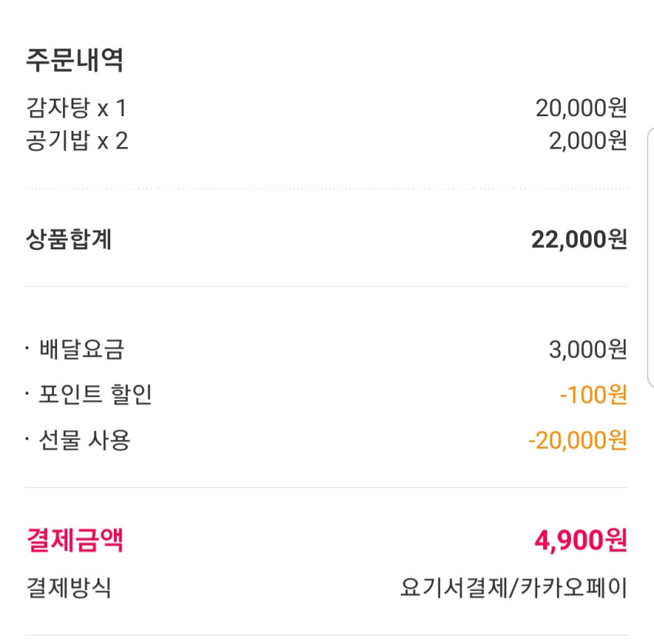
Task: Click the 22,000원 product total
Action: click(579, 239)
